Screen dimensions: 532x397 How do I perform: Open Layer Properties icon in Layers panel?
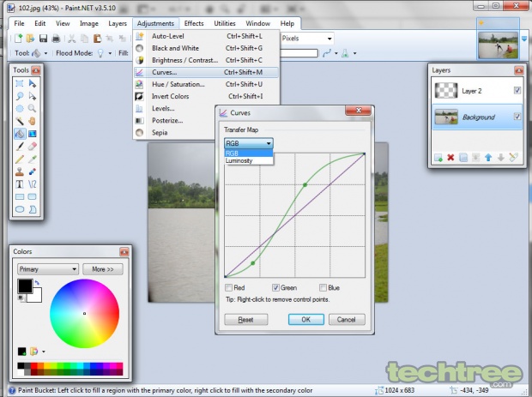pos(513,157)
